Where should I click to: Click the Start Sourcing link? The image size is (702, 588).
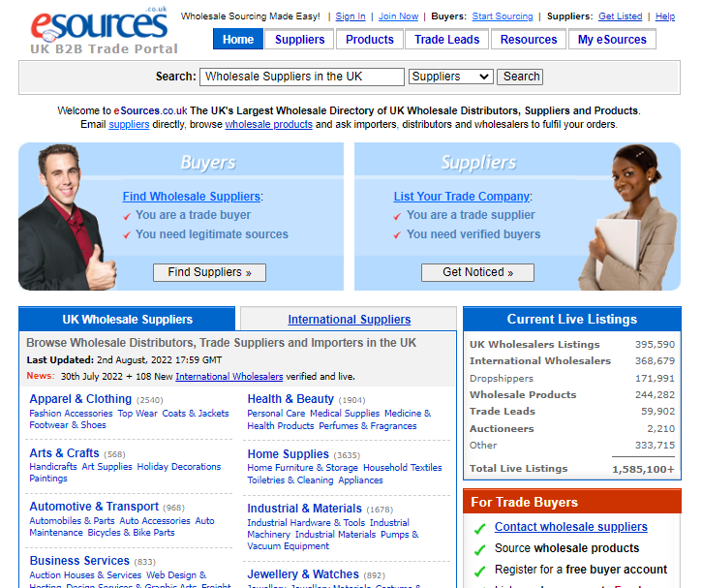tap(503, 16)
